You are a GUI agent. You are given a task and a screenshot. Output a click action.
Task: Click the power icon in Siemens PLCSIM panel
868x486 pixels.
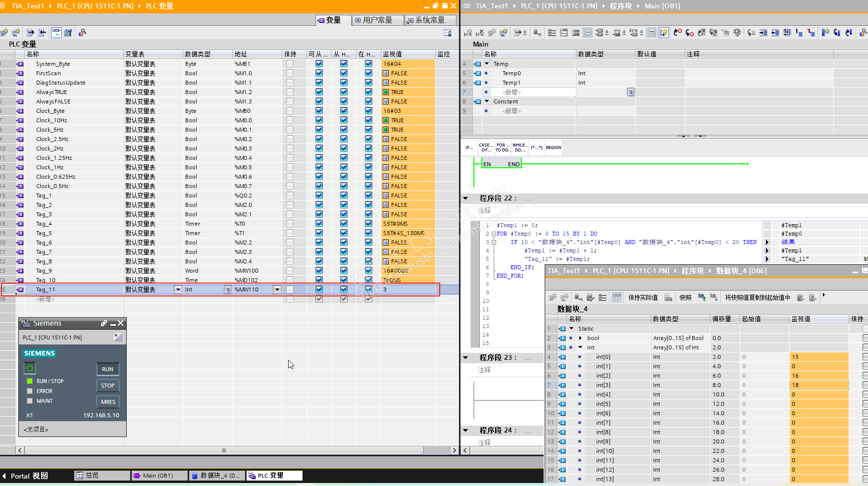pos(30,368)
